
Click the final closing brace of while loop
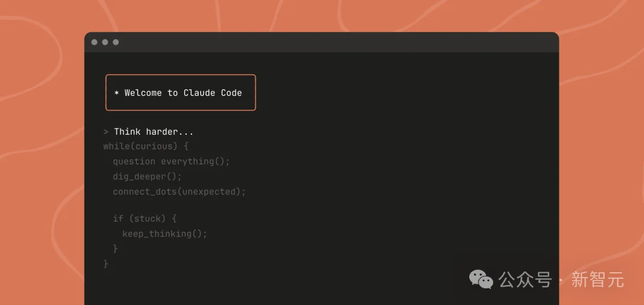tap(106, 263)
